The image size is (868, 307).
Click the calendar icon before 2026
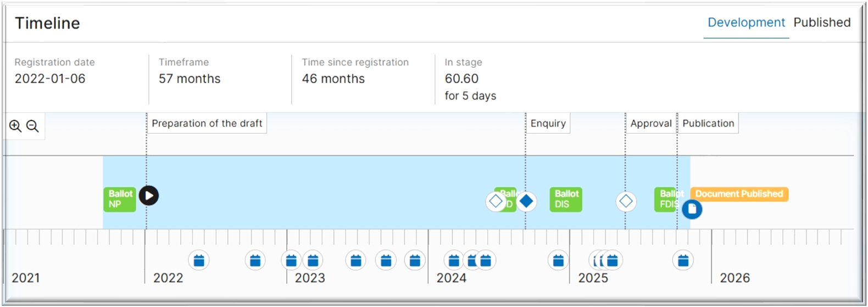pos(683,260)
